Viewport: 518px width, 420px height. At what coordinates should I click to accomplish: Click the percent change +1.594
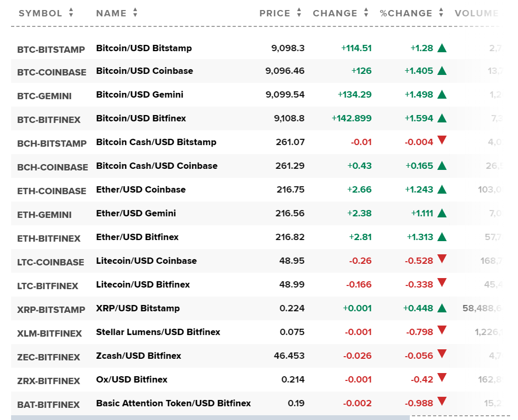coord(419,118)
